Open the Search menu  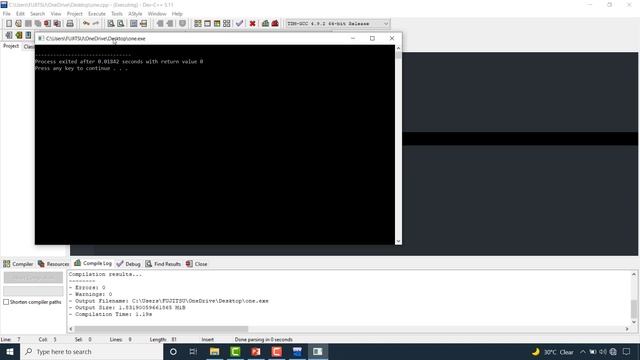38,14
